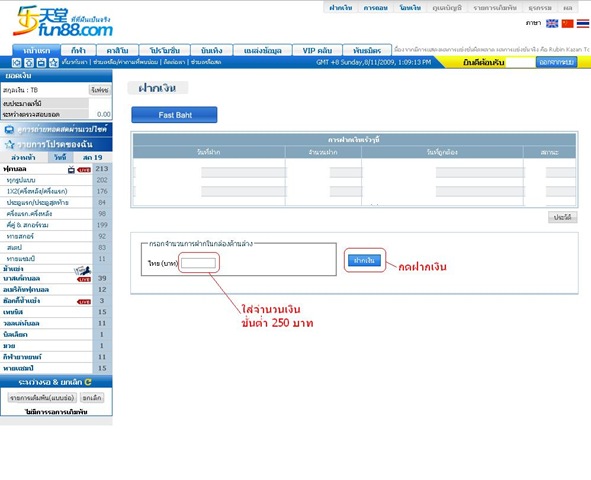Screen dimensions: 591x480
Task: Select the WC 19 tab in sports panel
Action: tap(92, 157)
